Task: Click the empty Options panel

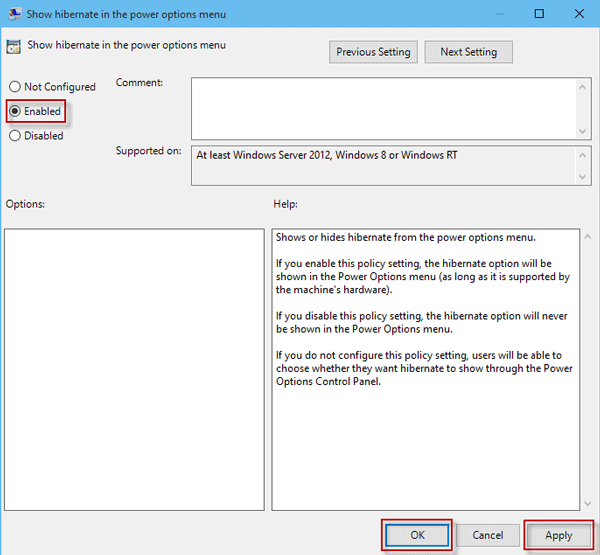Action: point(134,367)
